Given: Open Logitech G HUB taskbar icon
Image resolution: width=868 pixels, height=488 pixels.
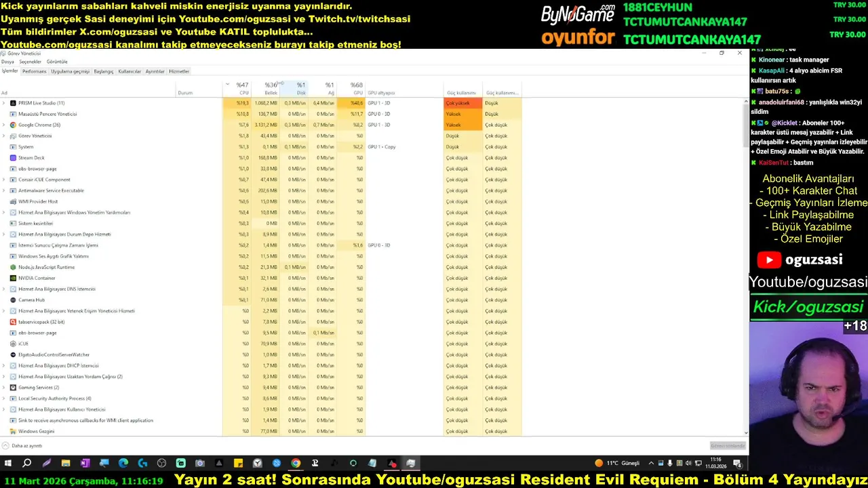Looking at the screenshot, I should pos(142,464).
